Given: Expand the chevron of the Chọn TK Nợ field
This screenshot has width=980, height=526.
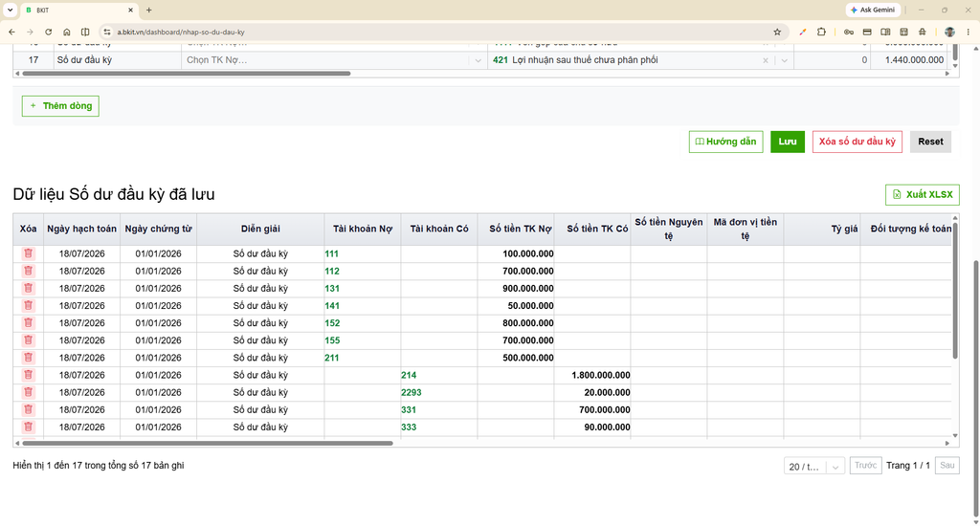Looking at the screenshot, I should pos(479,60).
